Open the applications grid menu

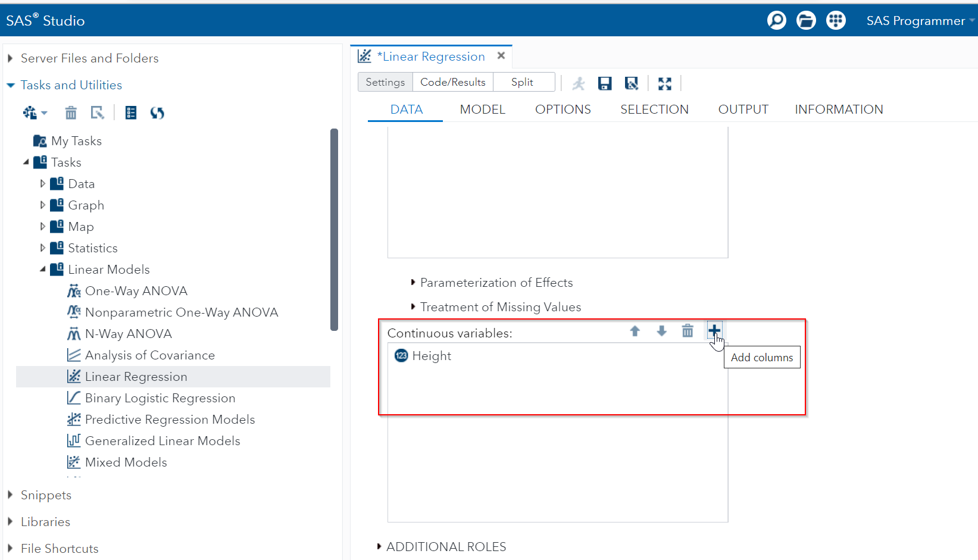click(x=836, y=20)
